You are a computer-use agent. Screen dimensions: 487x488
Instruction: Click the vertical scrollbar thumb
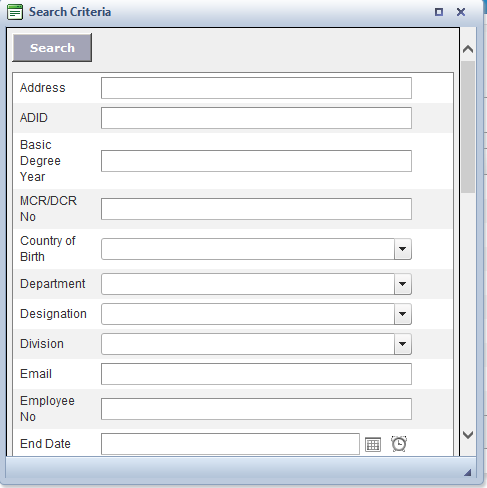tap(468, 127)
